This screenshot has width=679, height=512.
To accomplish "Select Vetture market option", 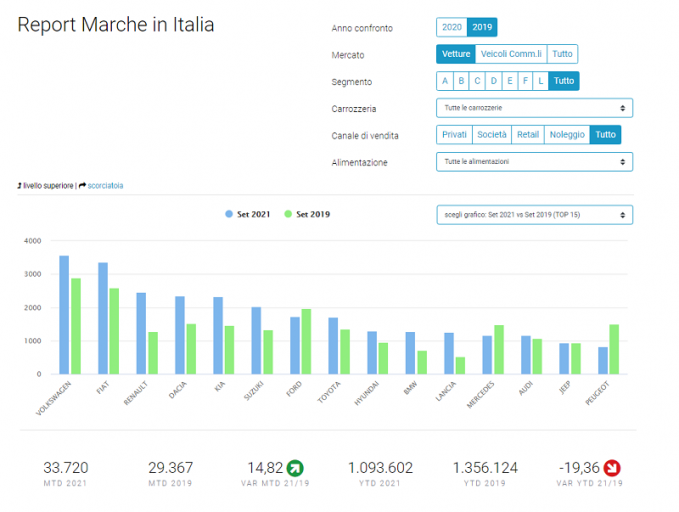I will (x=456, y=54).
